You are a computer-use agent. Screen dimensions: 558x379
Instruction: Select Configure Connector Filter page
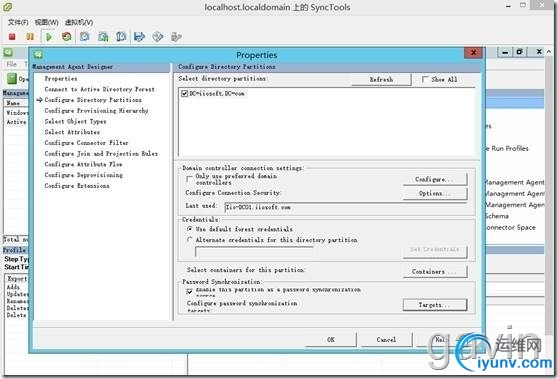click(86, 143)
